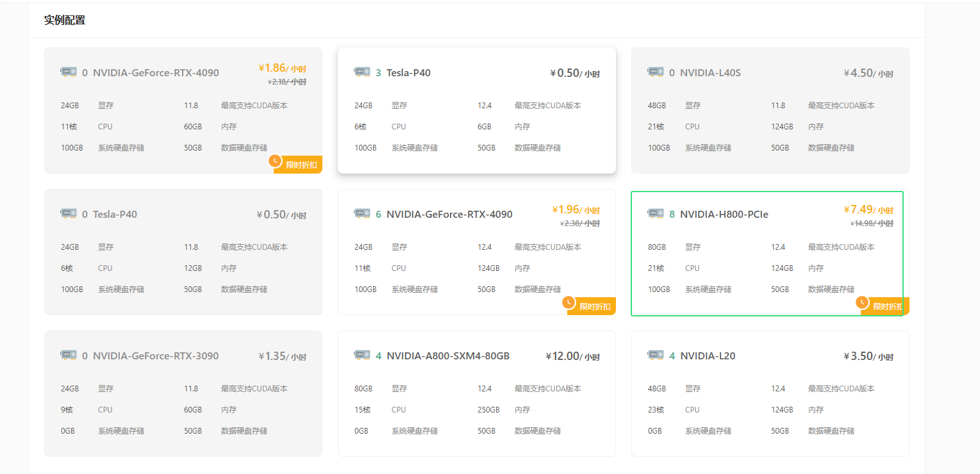Screen dimensions: 980x474
Task: Click the ¥3.50/小时 price on the L20 card
Action: click(868, 356)
